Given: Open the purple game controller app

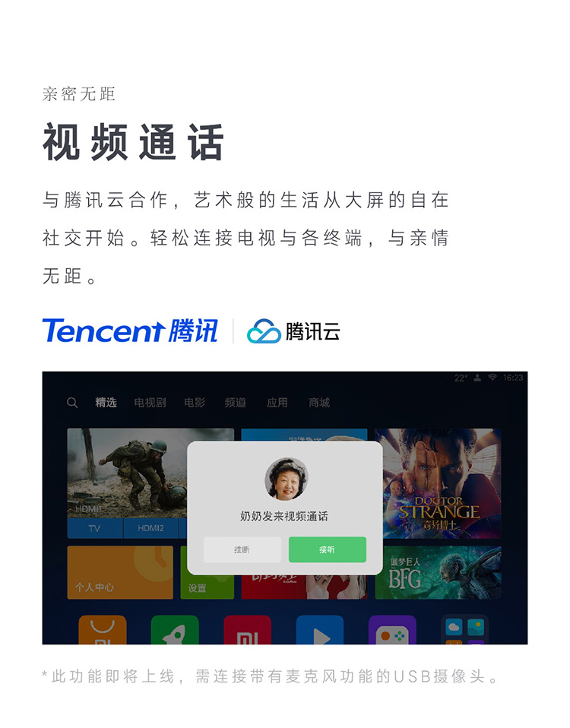Looking at the screenshot, I should click(x=392, y=630).
